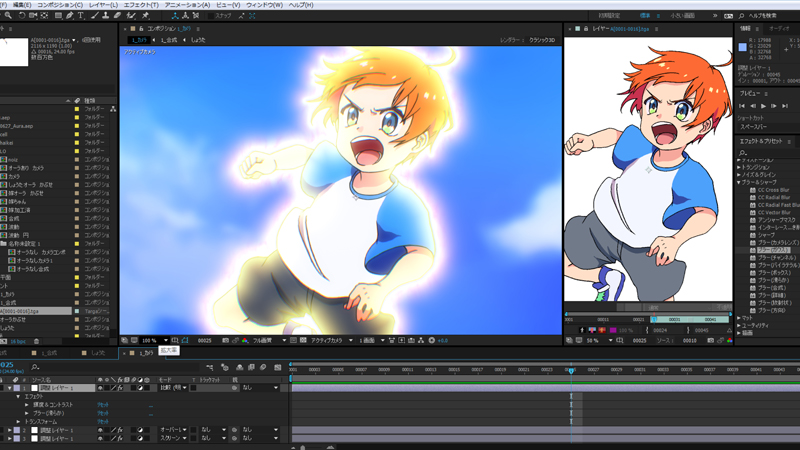Click the Play button in Preview panel
Screen dimensions: 800x450
pos(763,105)
